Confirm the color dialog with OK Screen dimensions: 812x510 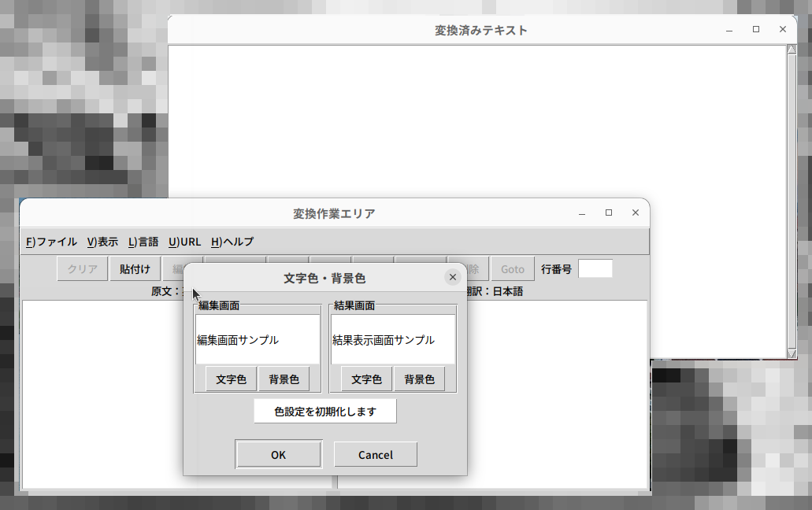(x=278, y=454)
